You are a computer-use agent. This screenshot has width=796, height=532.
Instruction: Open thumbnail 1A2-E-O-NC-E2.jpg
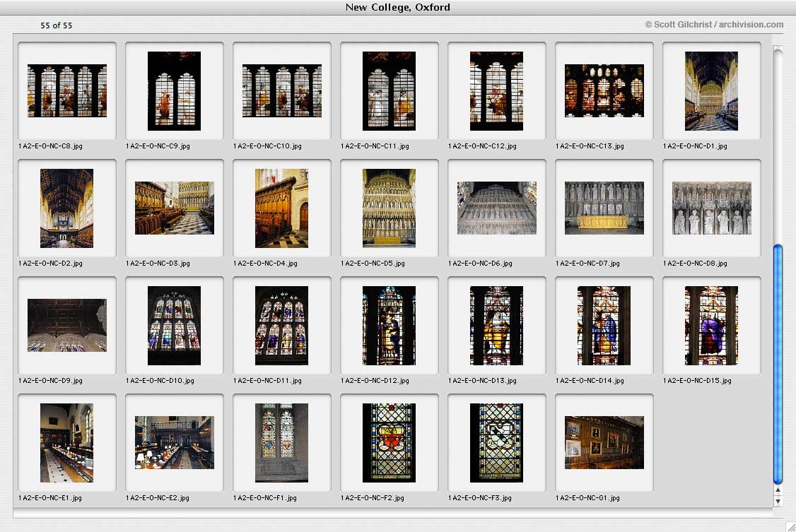pyautogui.click(x=174, y=443)
